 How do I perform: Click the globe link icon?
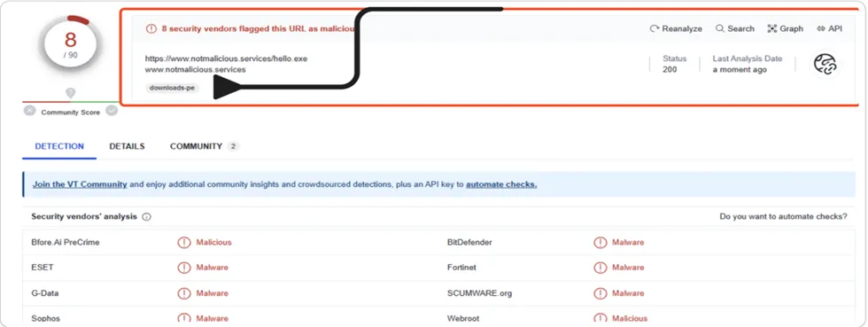point(825,65)
